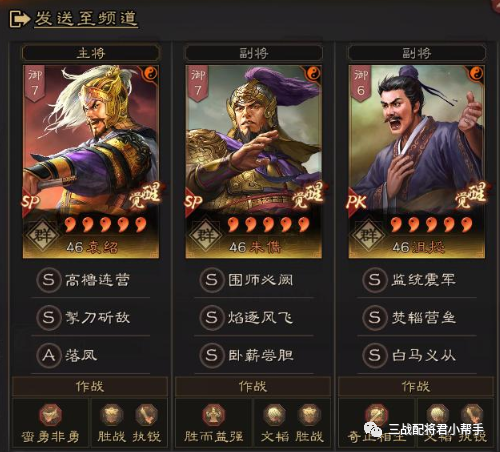The width and height of the screenshot is (500, 452).
Task: Click the export arrow icon beside 发送至频道
Action: [x=19, y=19]
